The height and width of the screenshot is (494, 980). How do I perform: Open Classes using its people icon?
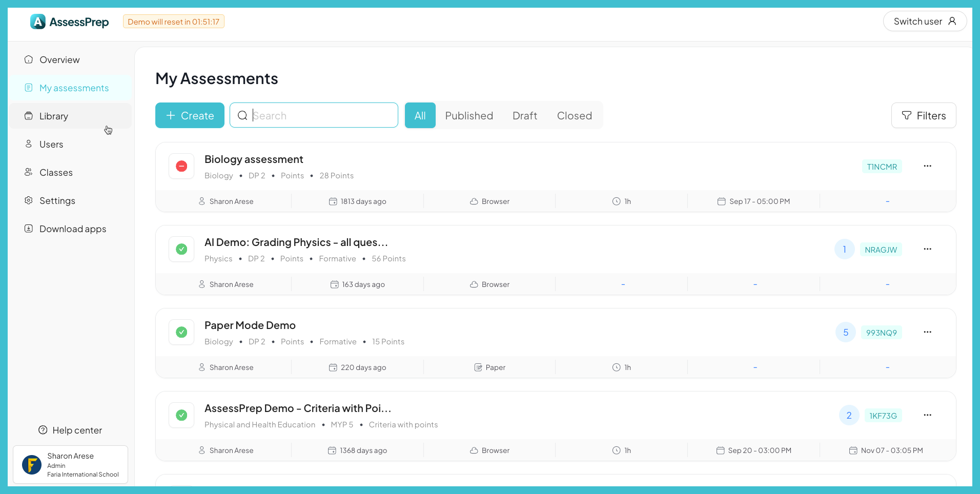(29, 172)
